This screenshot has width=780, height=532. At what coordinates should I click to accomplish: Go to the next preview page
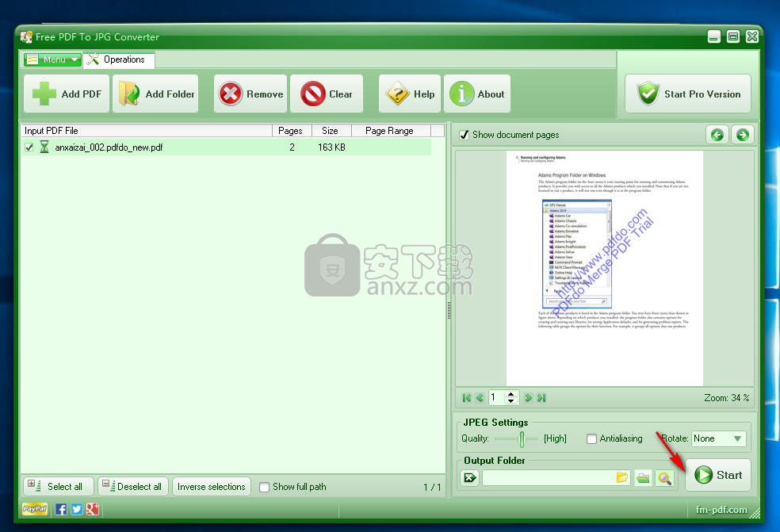528,398
